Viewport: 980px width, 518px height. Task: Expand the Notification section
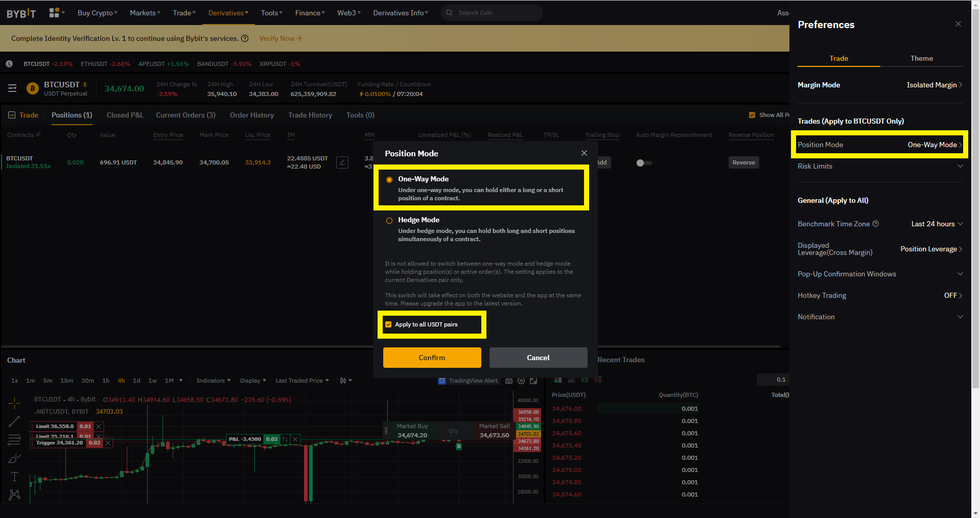point(880,317)
